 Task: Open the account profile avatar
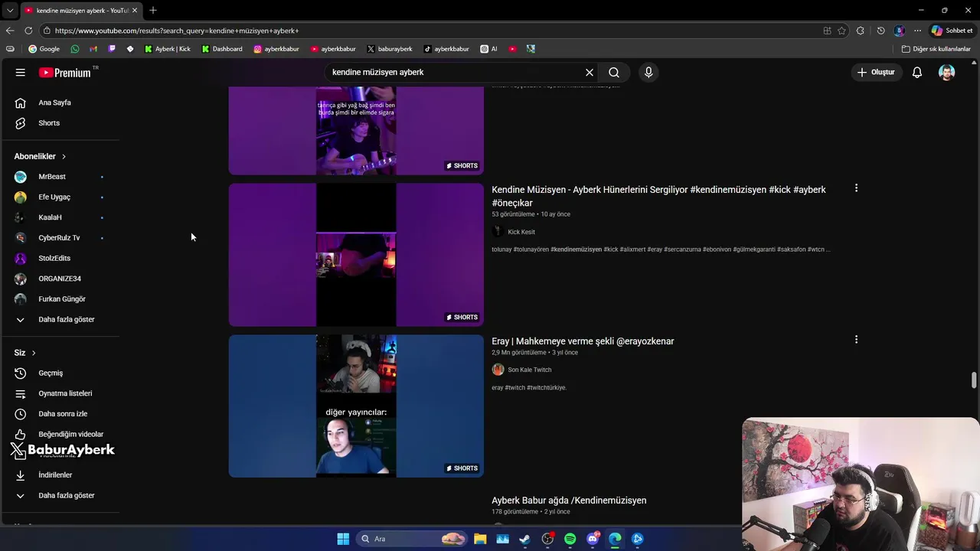coord(947,72)
